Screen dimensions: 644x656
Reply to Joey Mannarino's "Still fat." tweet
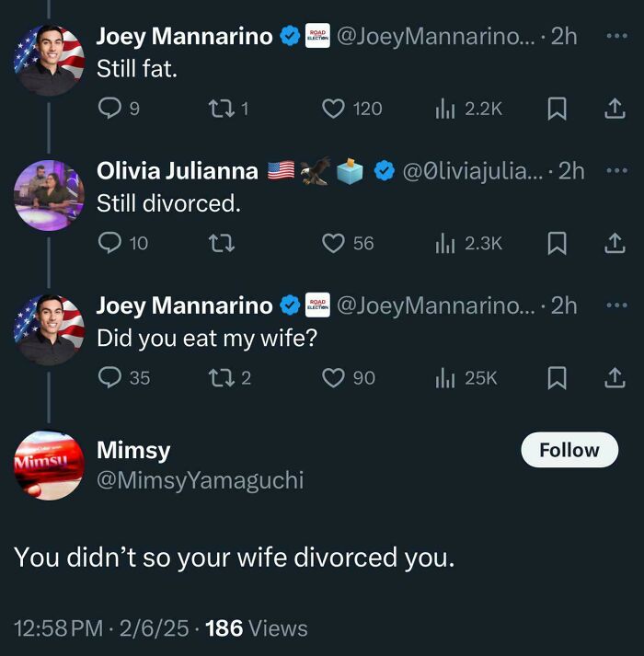click(109, 109)
